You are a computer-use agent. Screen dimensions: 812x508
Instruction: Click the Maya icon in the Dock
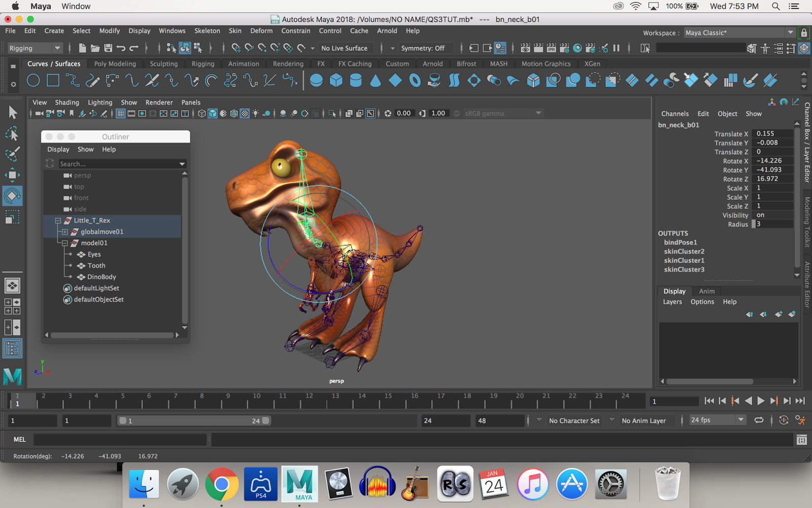300,483
